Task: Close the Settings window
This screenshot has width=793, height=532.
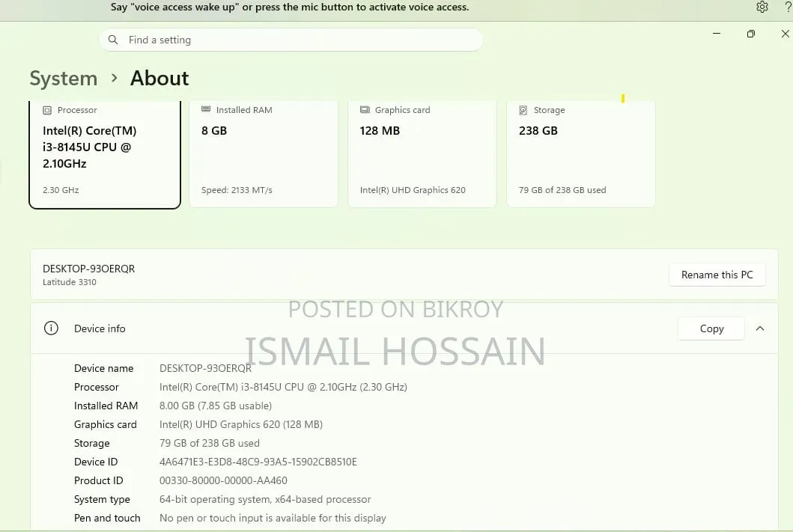Action: click(x=785, y=34)
